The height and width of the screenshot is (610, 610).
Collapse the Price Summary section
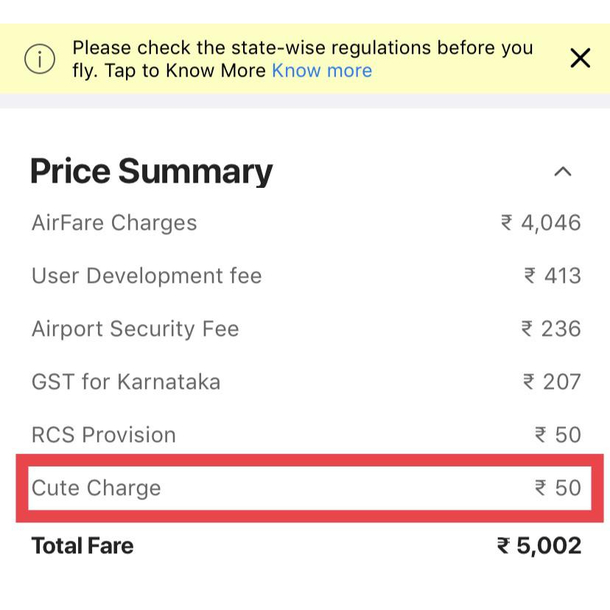point(563,172)
